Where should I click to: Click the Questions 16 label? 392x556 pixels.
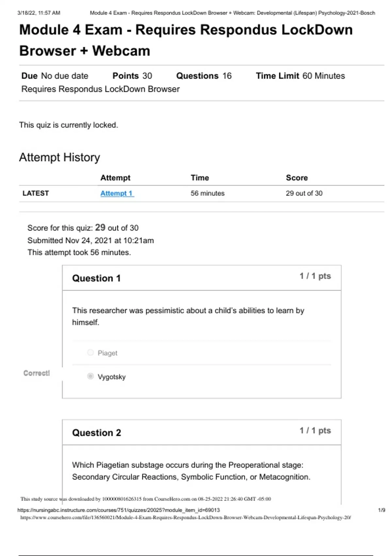point(204,76)
